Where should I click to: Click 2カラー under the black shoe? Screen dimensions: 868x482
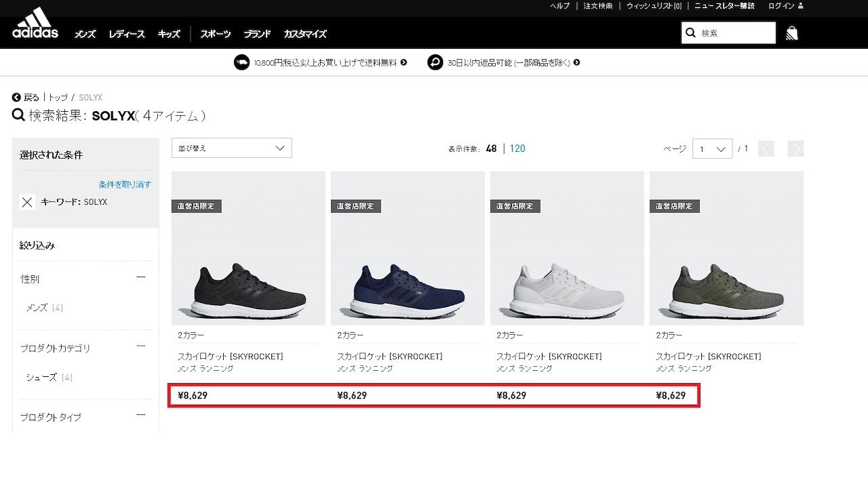click(191, 336)
